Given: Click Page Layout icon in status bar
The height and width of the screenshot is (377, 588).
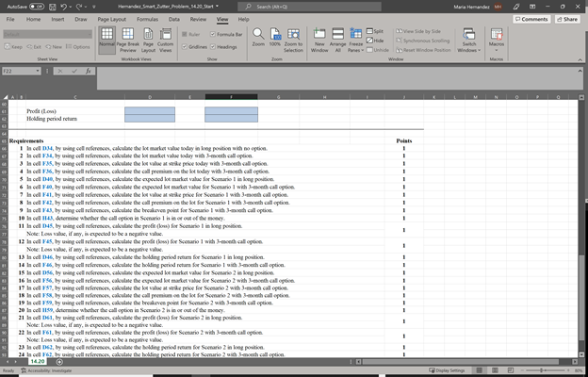Looking at the screenshot, I should [x=495, y=370].
